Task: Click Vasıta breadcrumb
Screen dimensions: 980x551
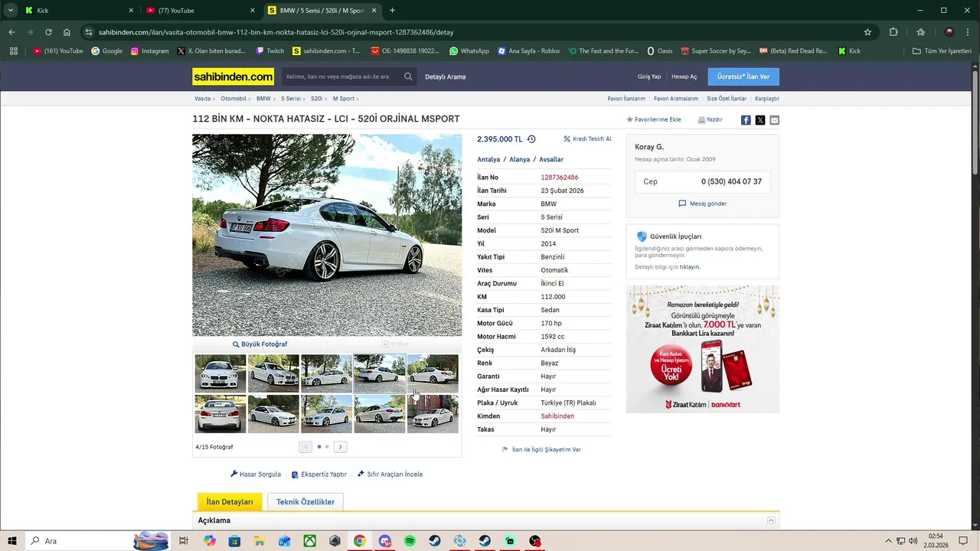Action: tap(202, 99)
